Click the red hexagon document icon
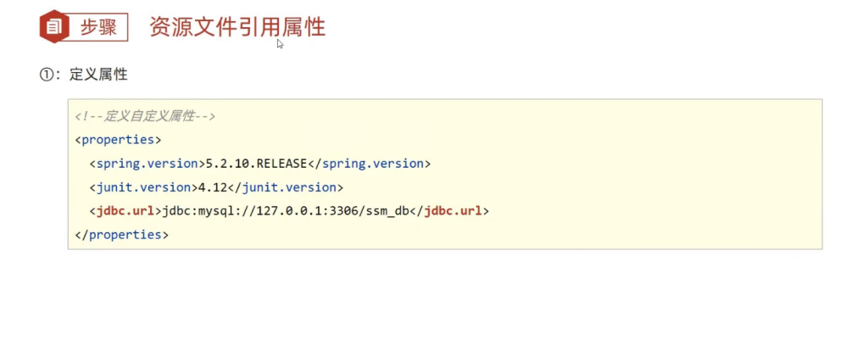This screenshot has height=339, width=868. point(53,26)
